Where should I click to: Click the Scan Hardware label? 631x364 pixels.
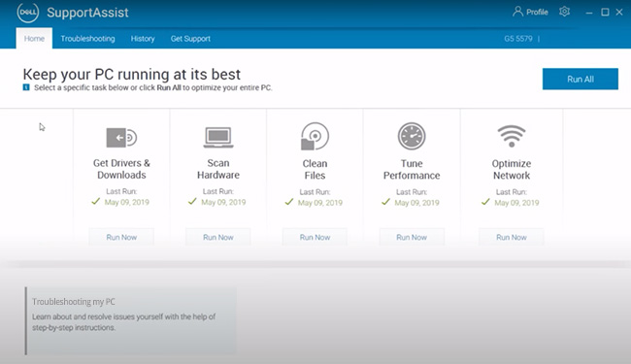[218, 169]
